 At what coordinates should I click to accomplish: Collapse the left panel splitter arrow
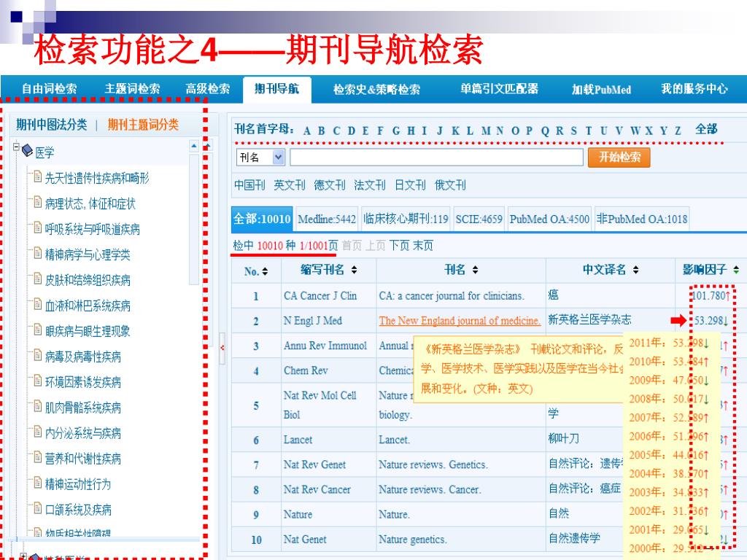pos(222,348)
